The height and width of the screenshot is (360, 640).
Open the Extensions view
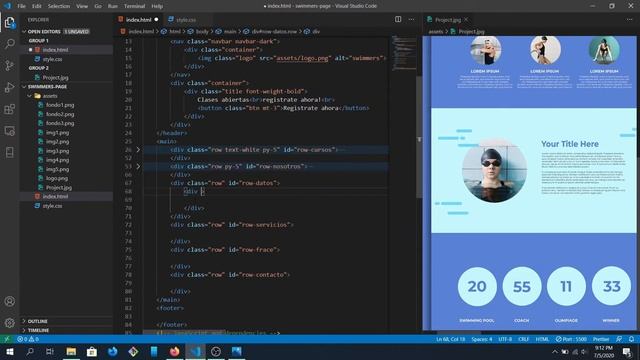9,109
